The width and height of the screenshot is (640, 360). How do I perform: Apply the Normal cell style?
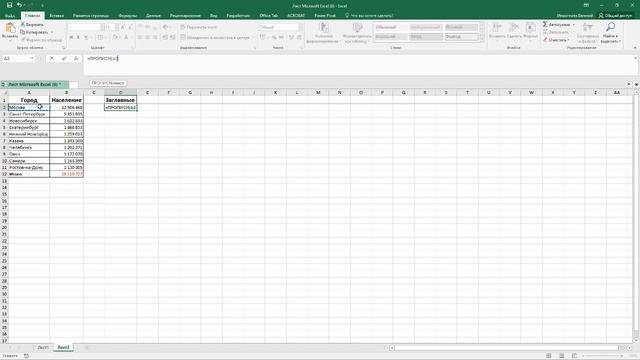391,27
